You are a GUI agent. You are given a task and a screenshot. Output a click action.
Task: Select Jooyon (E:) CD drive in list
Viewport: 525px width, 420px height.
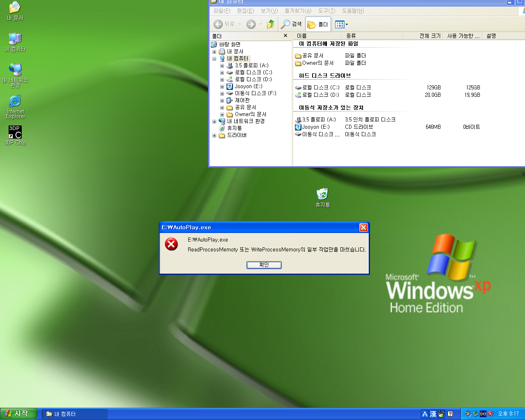[x=313, y=127]
